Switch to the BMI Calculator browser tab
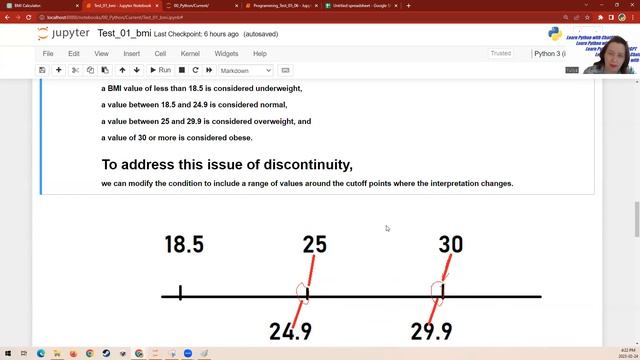 [41, 6]
